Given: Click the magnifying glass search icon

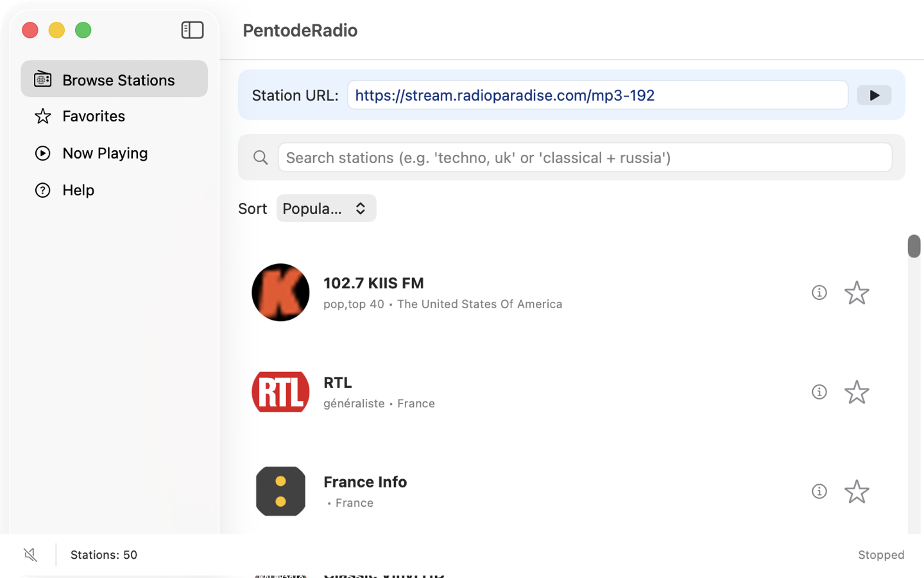Looking at the screenshot, I should pos(261,157).
